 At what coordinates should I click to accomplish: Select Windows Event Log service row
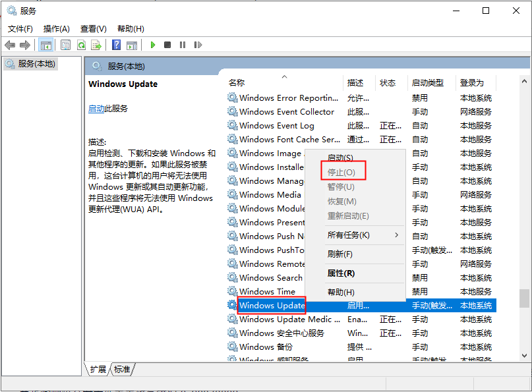[361, 126]
